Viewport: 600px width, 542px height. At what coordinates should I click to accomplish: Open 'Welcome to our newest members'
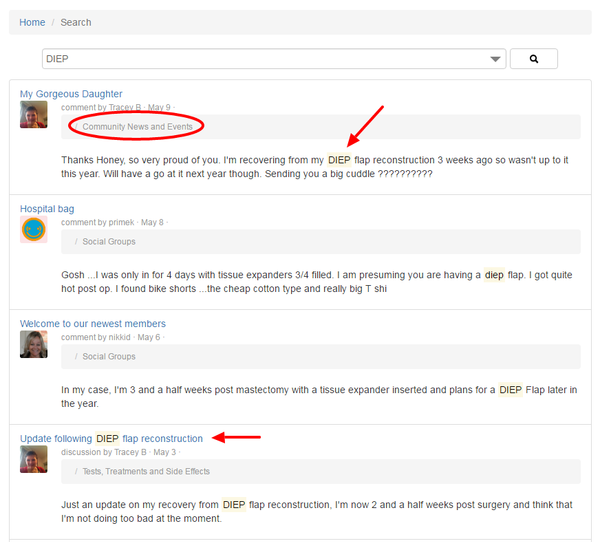pyautogui.click(x=93, y=323)
